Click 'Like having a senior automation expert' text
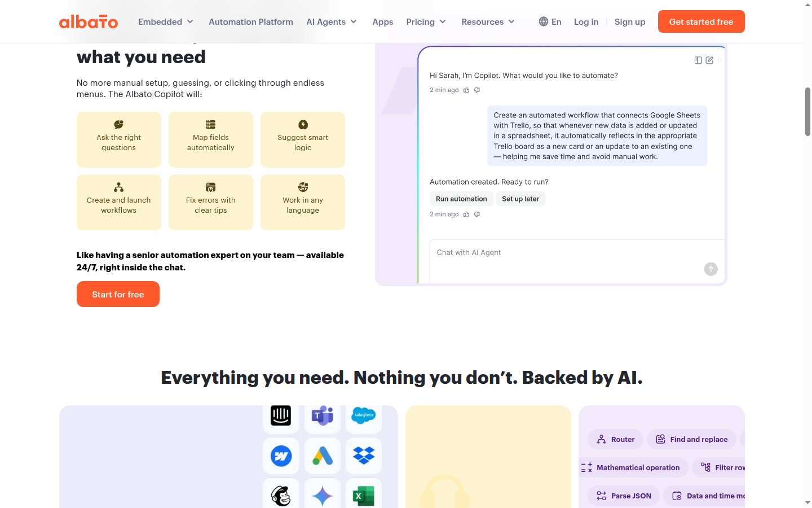 pos(210,261)
